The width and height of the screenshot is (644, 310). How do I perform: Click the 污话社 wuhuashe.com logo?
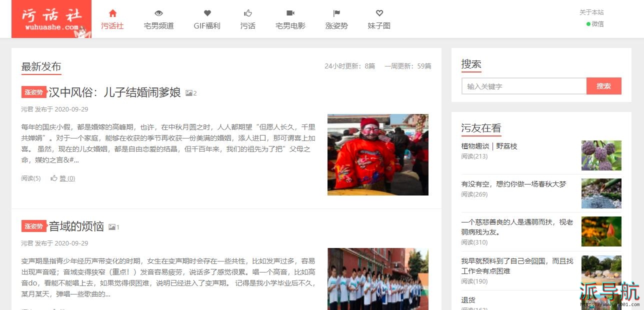[x=51, y=19]
